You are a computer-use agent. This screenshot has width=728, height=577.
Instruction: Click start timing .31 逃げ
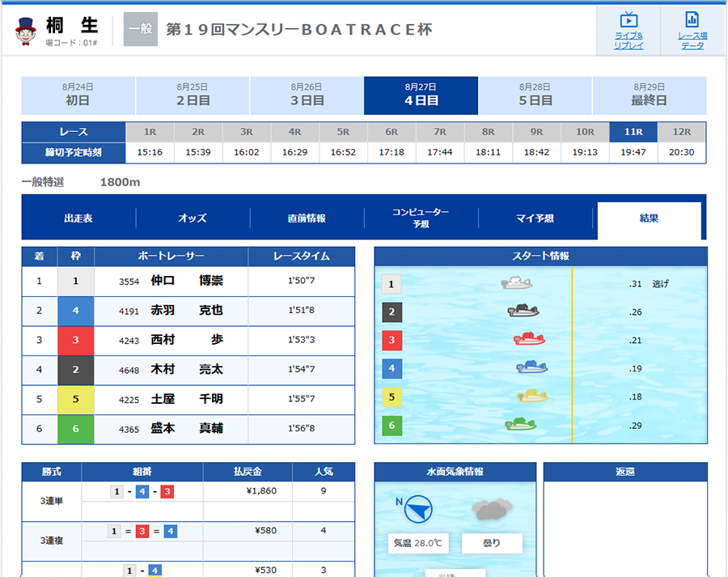pyautogui.click(x=649, y=284)
